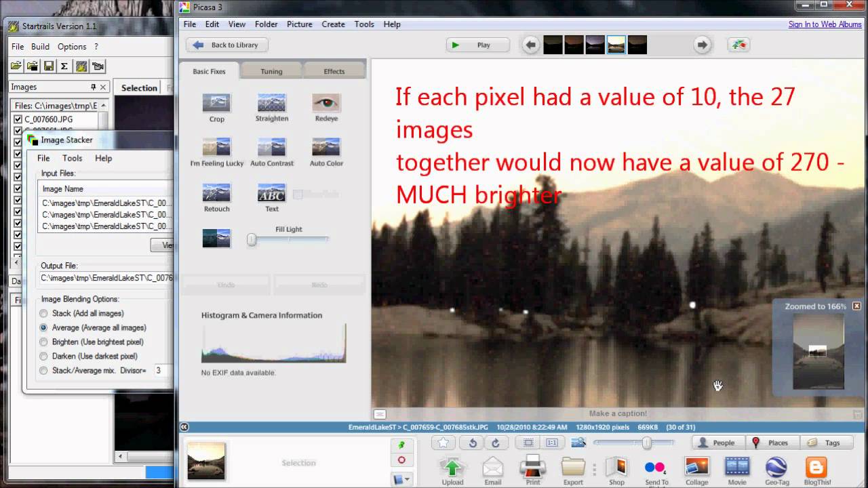Click the zoom slider handle
The image size is (868, 488).
click(x=647, y=443)
